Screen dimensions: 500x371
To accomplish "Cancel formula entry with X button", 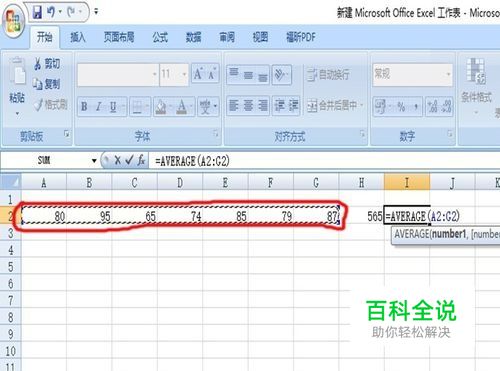I will 117,161.
